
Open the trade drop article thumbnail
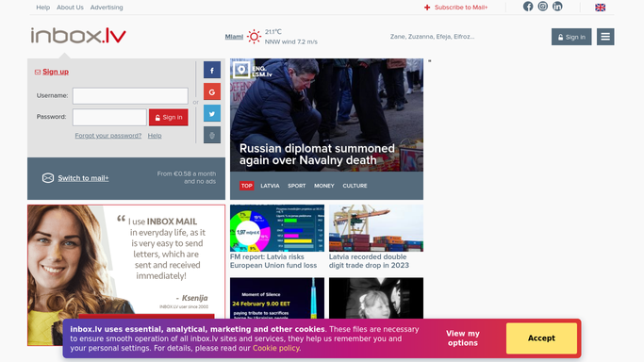pos(376,228)
